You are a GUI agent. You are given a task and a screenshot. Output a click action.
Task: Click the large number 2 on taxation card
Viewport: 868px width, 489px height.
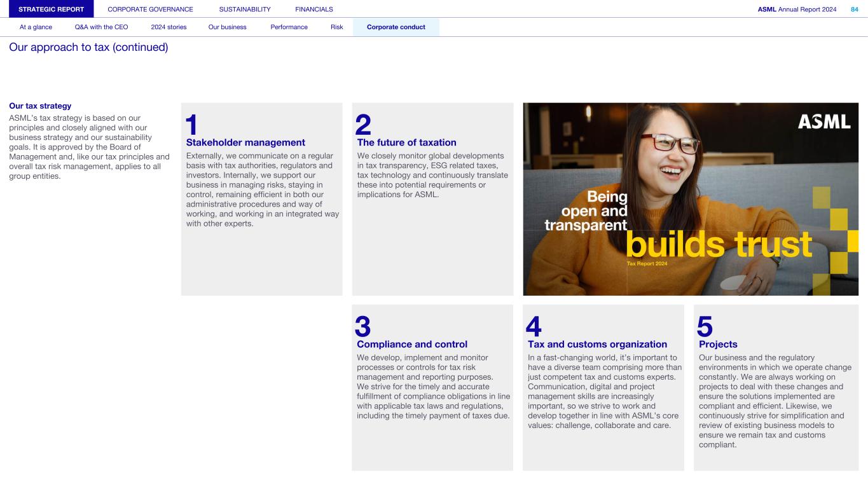[363, 125]
